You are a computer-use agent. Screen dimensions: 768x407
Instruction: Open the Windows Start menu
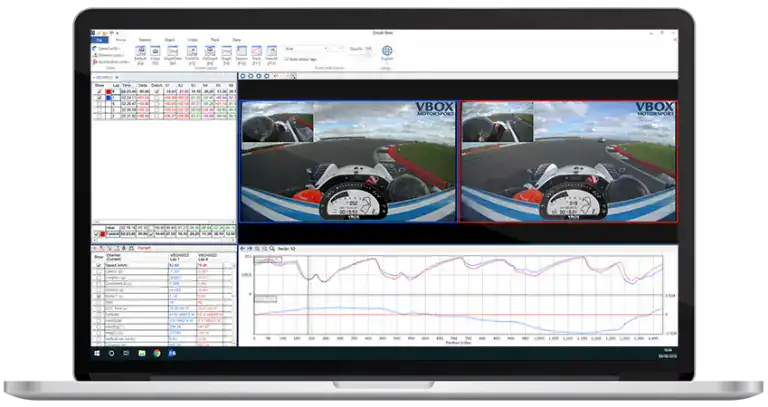(97, 353)
